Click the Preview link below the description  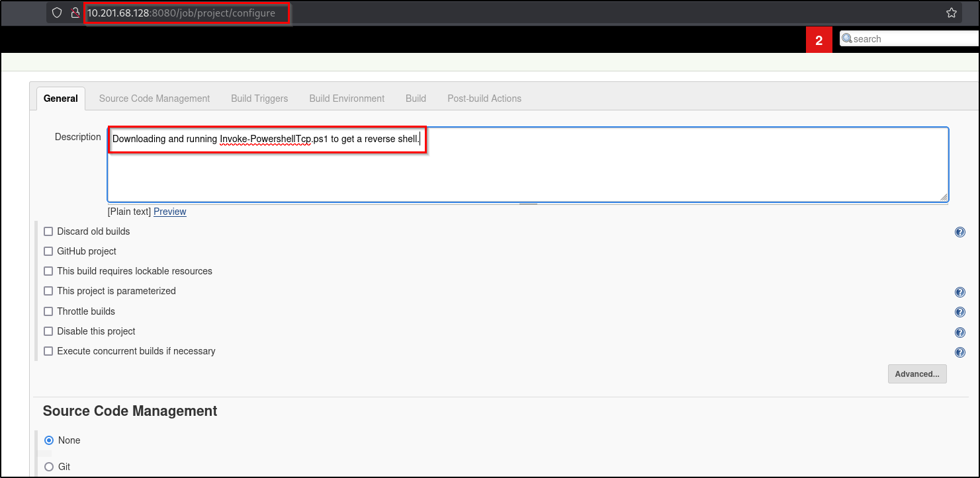pos(169,211)
